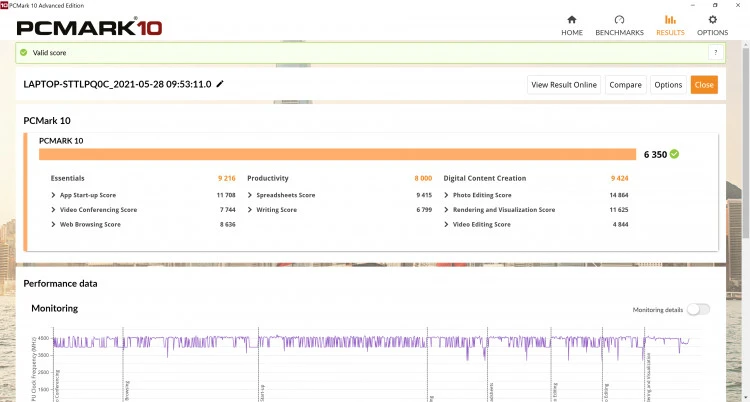Click Writing Score value 6 799
Image resolution: width=750 pixels, height=402 pixels.
[x=424, y=210]
